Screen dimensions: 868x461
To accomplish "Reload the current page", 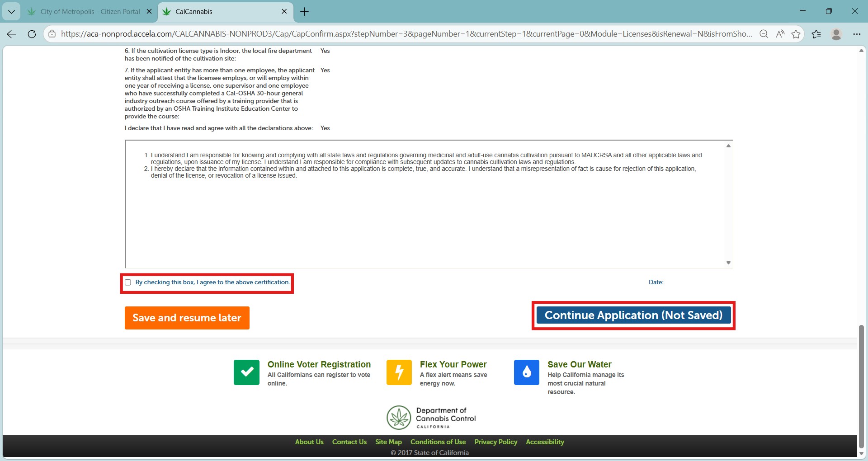I will point(32,34).
